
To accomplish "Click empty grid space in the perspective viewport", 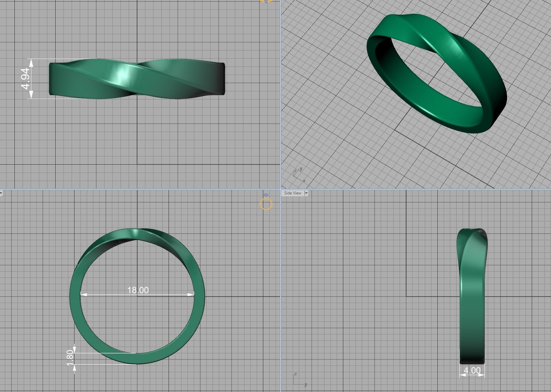I will coord(343,137).
